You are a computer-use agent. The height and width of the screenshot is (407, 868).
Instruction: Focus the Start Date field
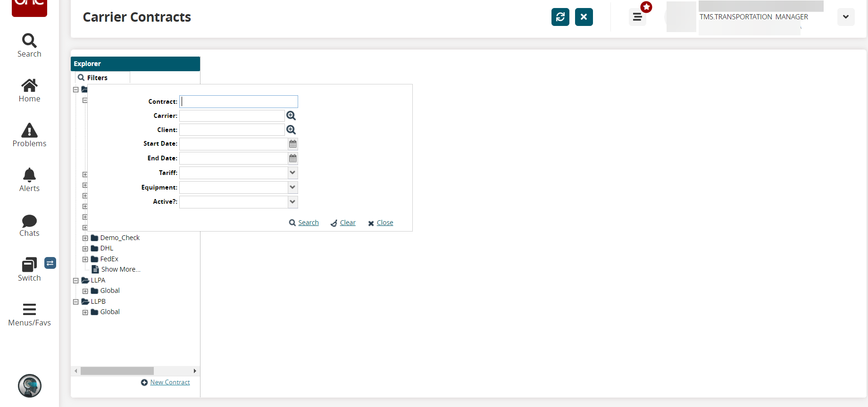pos(234,144)
